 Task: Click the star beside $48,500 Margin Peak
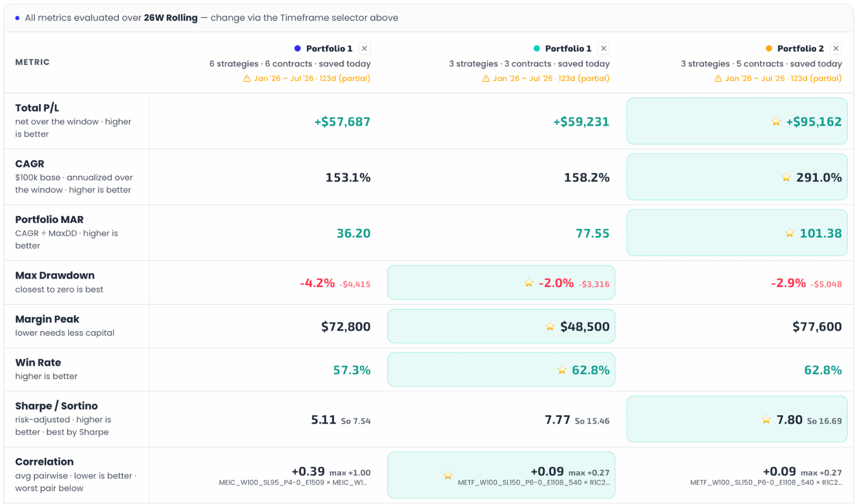[x=550, y=327]
